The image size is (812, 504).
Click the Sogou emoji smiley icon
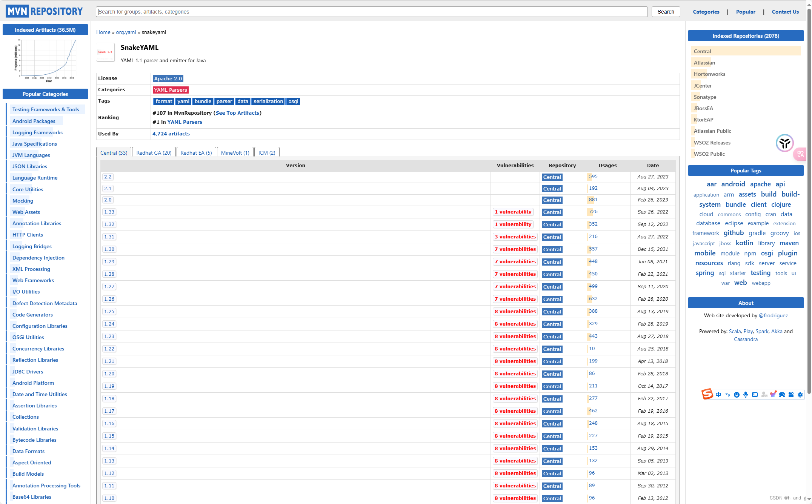pos(737,395)
